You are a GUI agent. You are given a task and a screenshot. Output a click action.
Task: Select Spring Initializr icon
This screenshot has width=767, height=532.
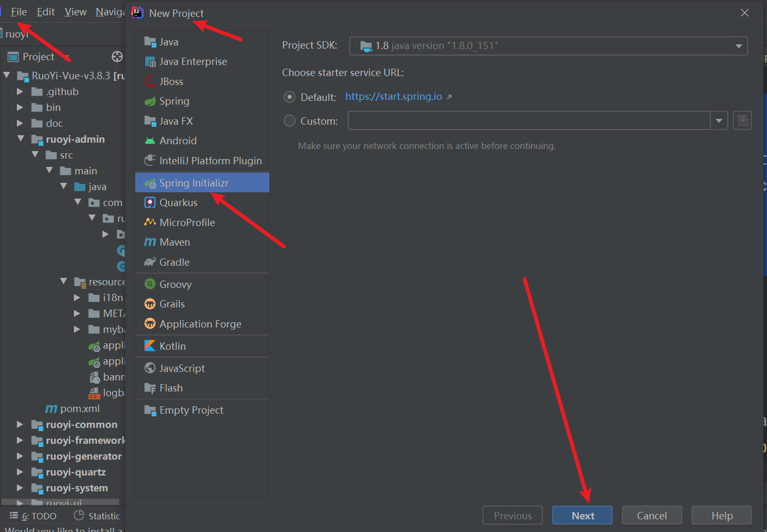coord(150,183)
